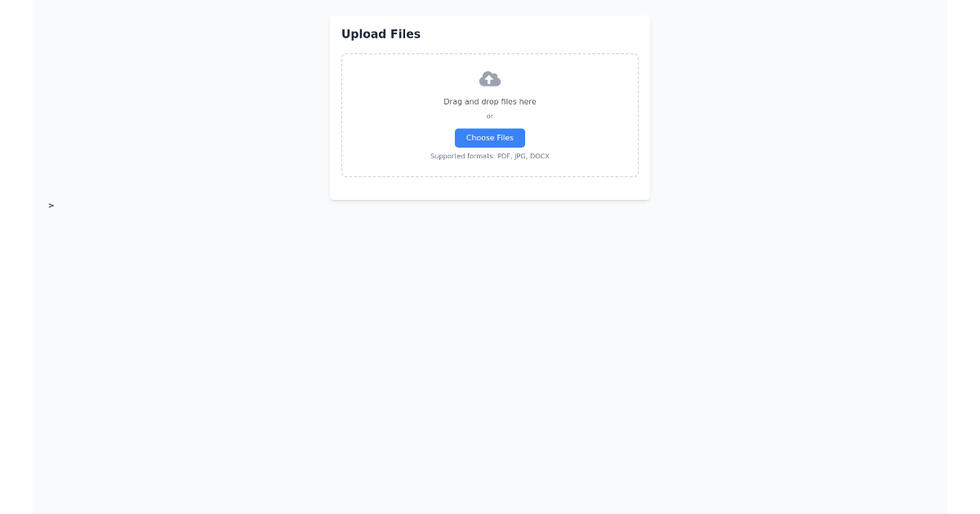Open the collapsed panel using the arrow
Viewport: 980px width, 514px height.
51,205
